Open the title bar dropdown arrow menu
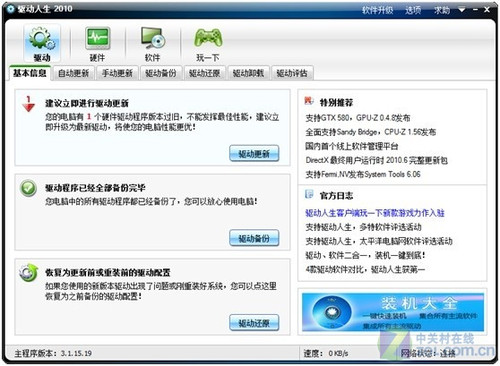500x366 pixels. (462, 10)
